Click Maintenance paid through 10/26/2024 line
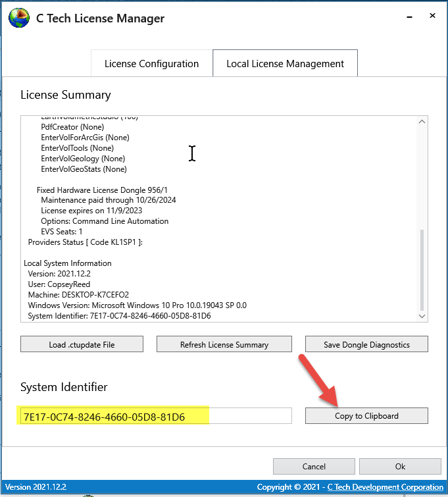 point(109,200)
